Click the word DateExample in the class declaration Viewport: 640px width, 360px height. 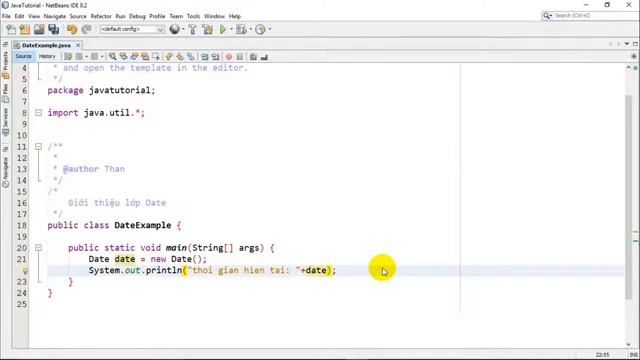[x=142, y=225]
